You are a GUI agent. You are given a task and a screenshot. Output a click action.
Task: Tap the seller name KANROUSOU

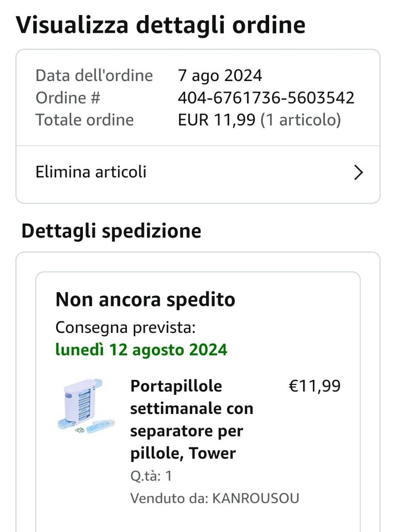pyautogui.click(x=255, y=498)
